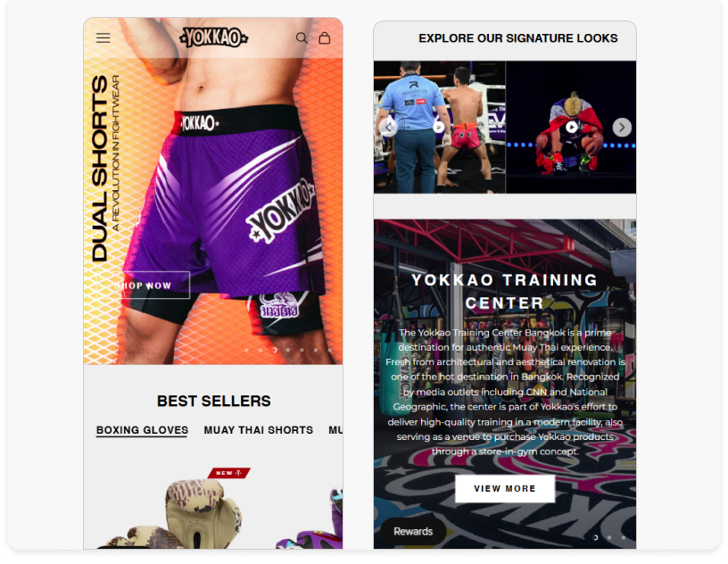Viewport: 728px width, 564px height.
Task: Go to previous signature look slide
Action: 388,128
